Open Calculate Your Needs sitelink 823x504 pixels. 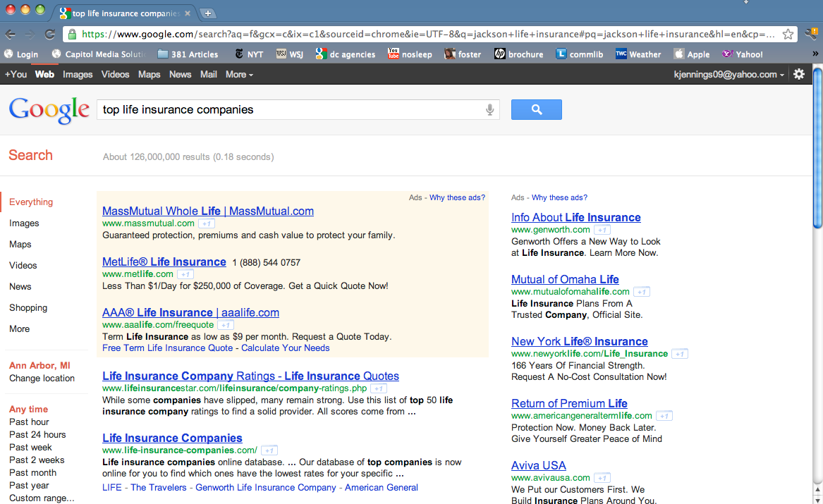click(x=286, y=348)
